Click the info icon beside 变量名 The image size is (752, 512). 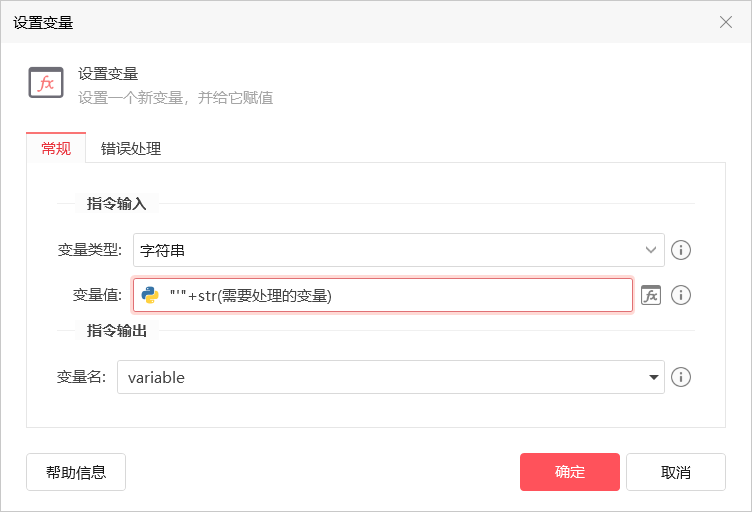point(681,377)
